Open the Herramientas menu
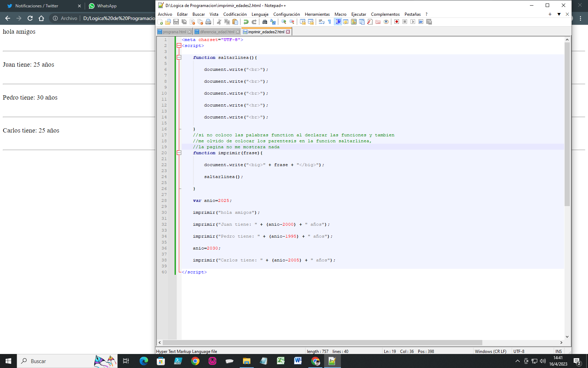The image size is (588, 368). 317,14
